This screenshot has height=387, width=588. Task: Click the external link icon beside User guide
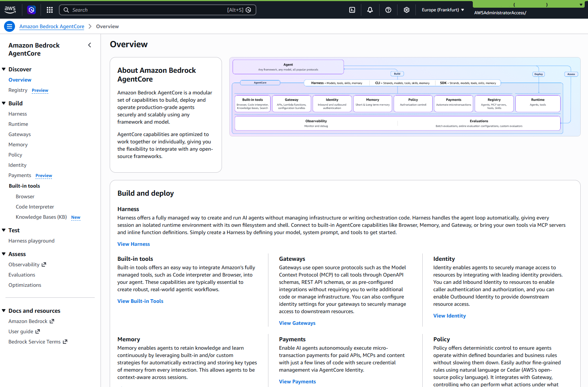click(38, 331)
